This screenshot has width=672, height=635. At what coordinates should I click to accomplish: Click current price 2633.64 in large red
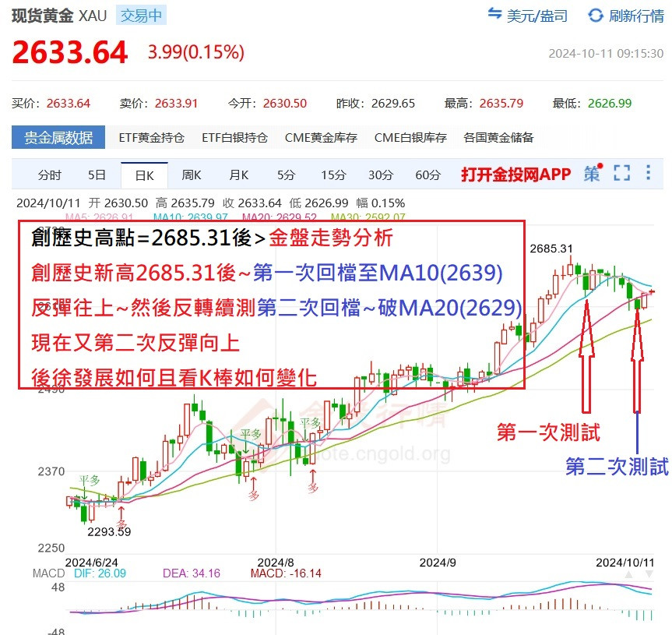coord(70,52)
